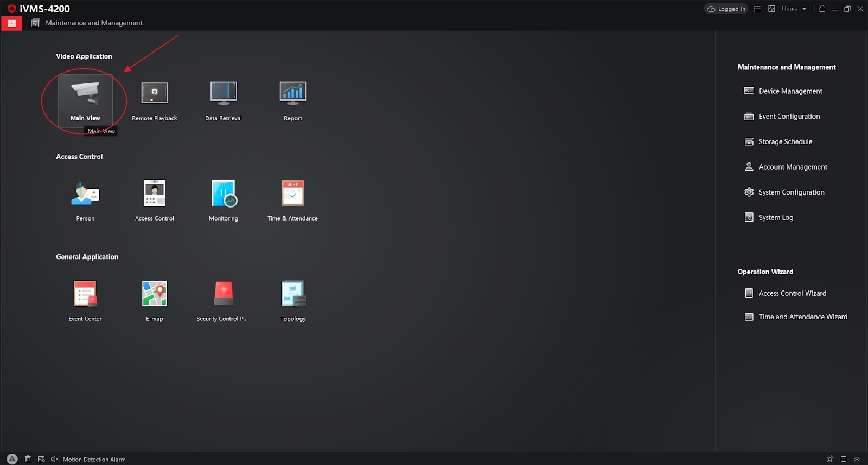Image resolution: width=868 pixels, height=465 pixels.
Task: Open Remote Playback module
Action: [x=155, y=100]
